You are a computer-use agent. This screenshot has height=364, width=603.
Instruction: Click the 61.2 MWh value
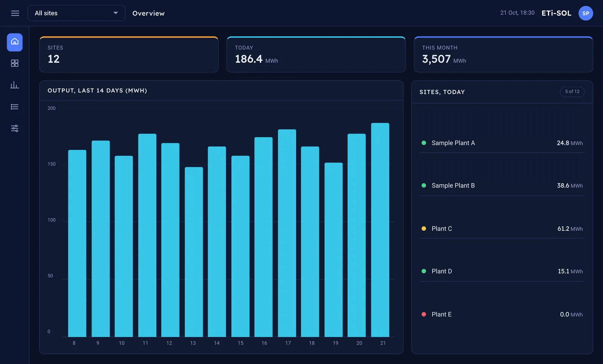point(570,229)
